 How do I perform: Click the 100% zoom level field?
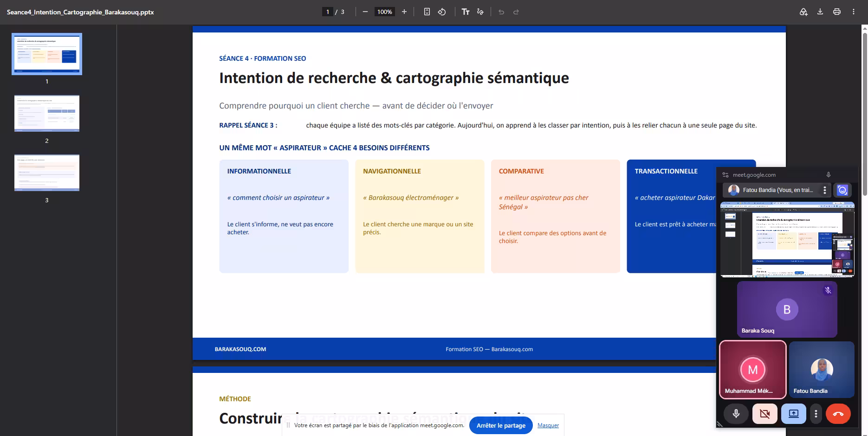pos(385,12)
